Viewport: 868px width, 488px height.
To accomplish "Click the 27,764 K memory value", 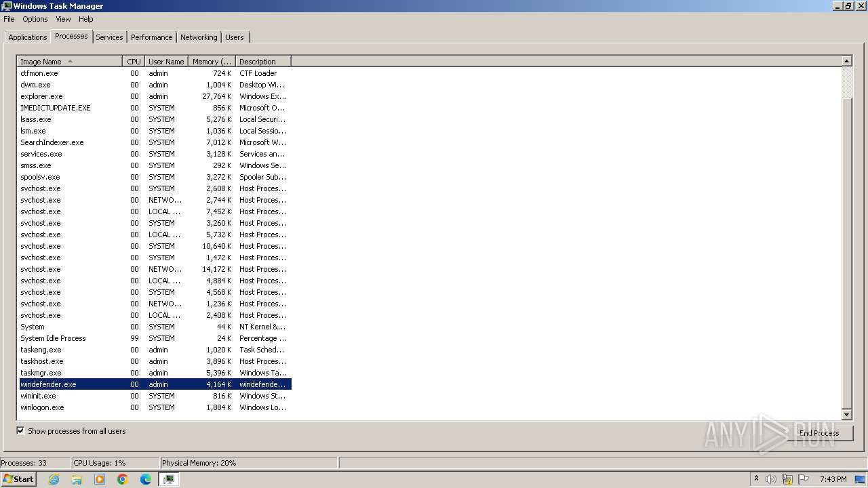I will tap(217, 96).
